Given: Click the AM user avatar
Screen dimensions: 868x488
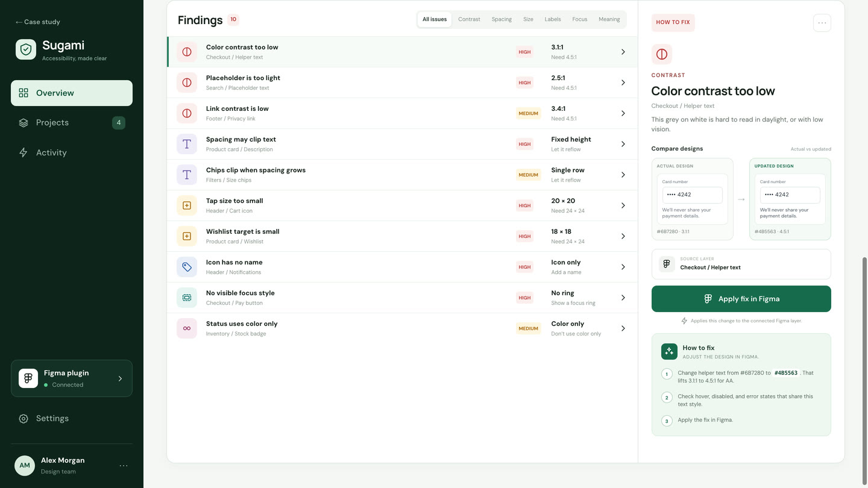Looking at the screenshot, I should 25,466.
